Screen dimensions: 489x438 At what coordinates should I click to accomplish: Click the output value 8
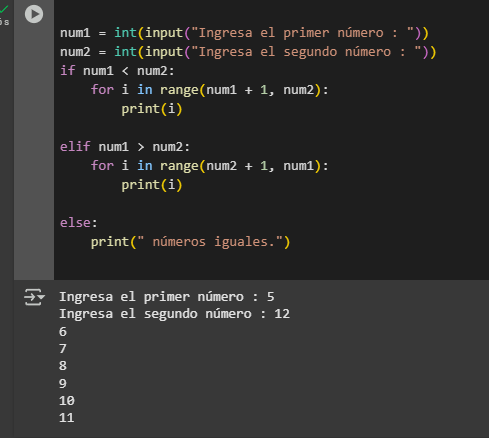[x=63, y=366]
